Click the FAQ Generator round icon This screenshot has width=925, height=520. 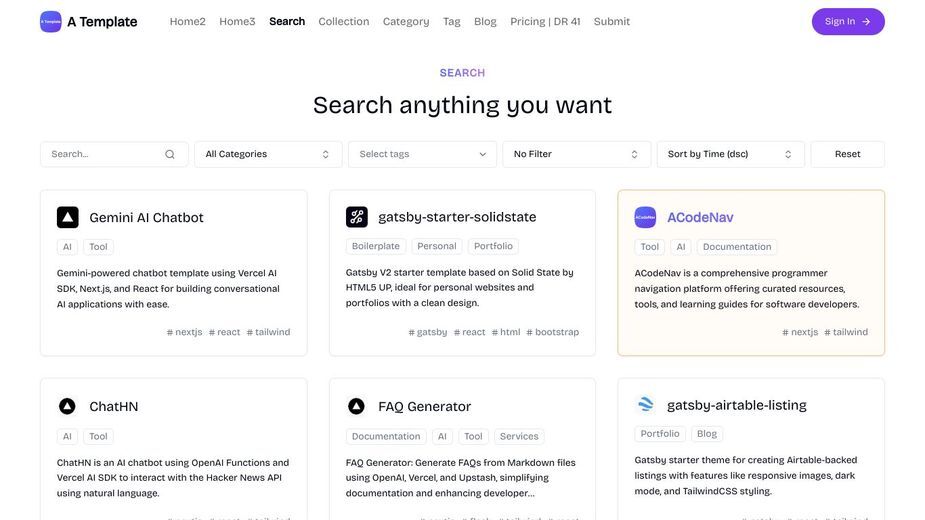tap(356, 406)
